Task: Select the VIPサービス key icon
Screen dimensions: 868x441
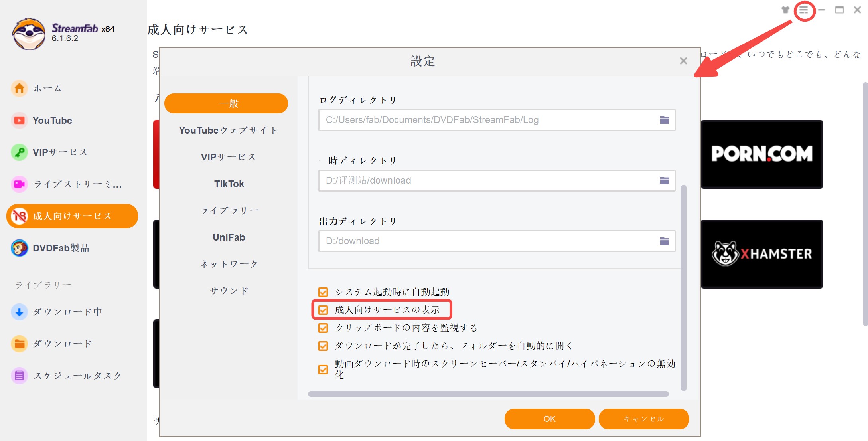Action: coord(19,152)
